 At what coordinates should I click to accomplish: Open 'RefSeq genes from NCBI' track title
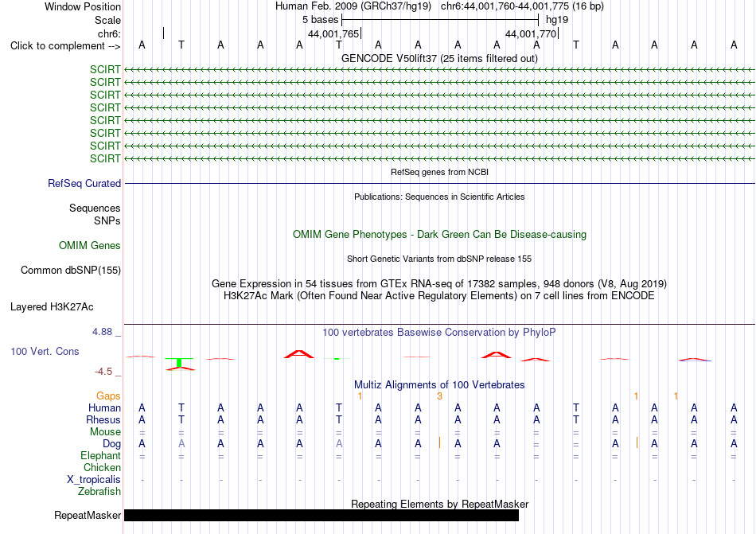pyautogui.click(x=439, y=172)
